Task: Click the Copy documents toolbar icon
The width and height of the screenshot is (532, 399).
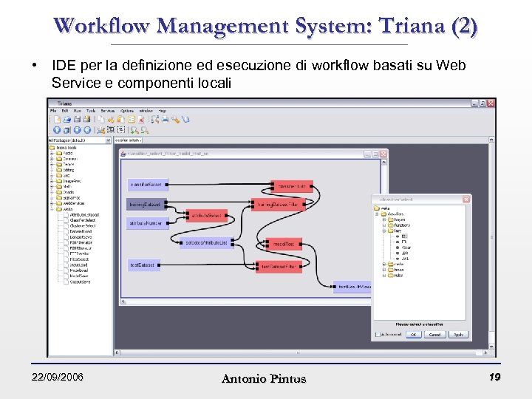Action: pyautogui.click(x=101, y=120)
